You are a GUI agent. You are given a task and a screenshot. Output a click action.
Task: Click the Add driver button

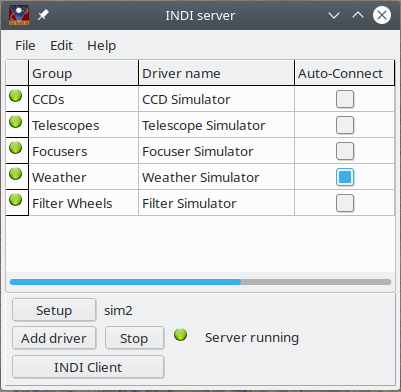tap(54, 338)
